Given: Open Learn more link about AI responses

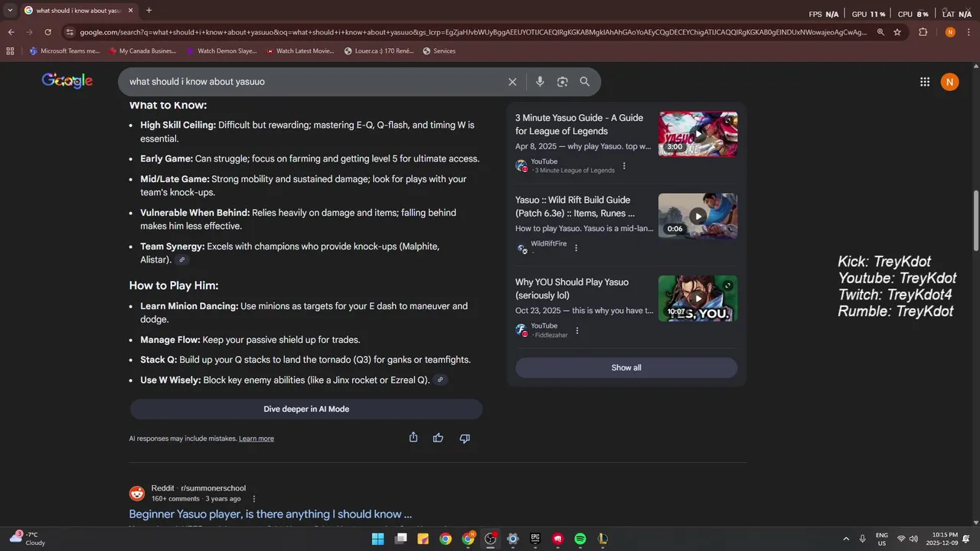Looking at the screenshot, I should [256, 439].
